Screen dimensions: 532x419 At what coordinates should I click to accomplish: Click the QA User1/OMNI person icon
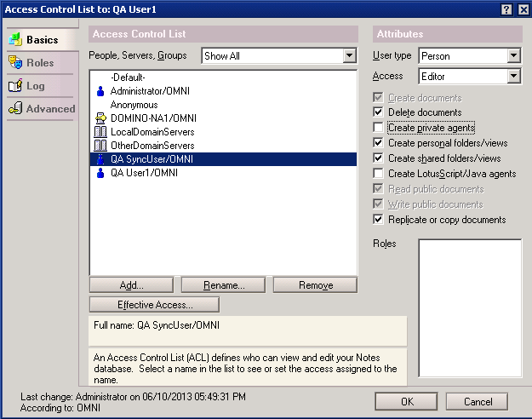pyautogui.click(x=100, y=173)
